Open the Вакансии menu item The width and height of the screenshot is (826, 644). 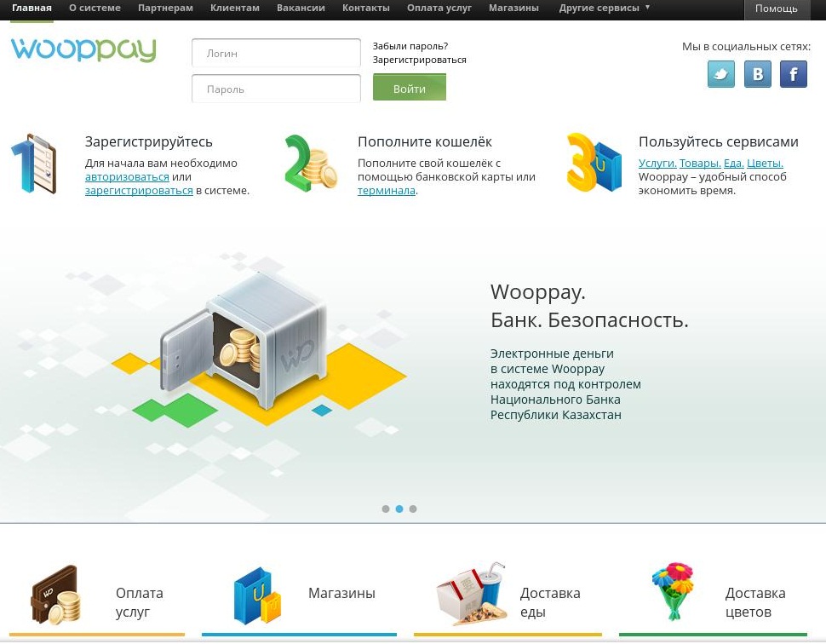point(301,9)
